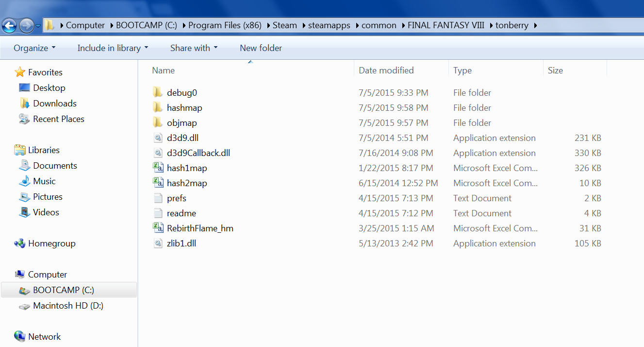Screen dimensions: 644x347
Task: Open recent locations dropdown arrow
Action: tap(38, 26)
